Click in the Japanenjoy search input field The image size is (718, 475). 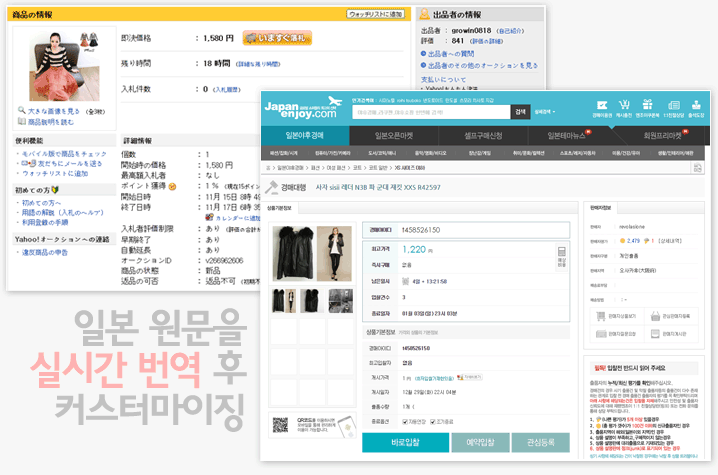[x=431, y=112]
